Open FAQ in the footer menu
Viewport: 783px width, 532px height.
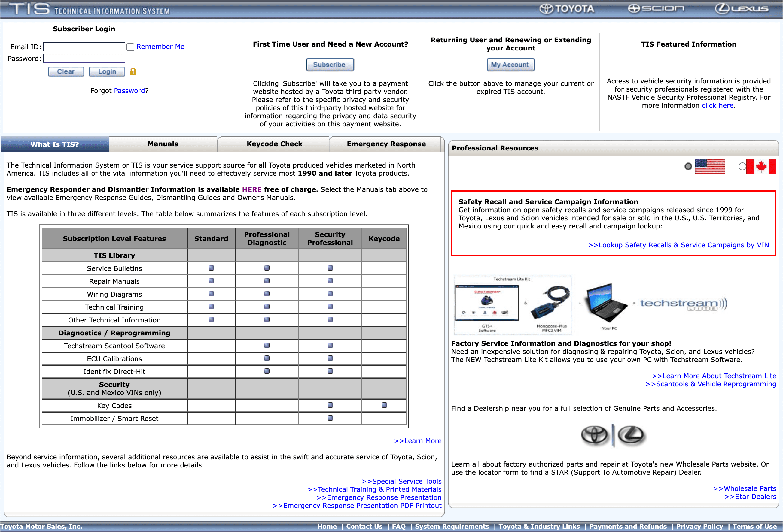pos(399,526)
